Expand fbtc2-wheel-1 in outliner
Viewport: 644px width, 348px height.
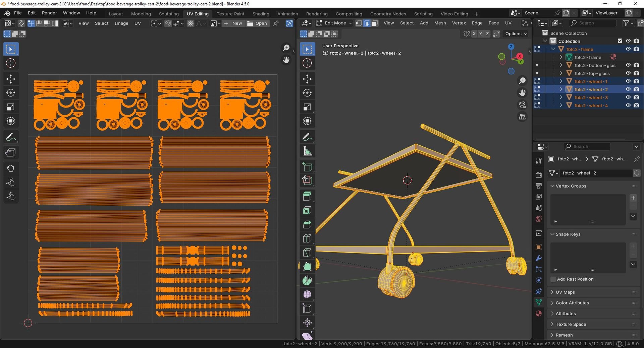[x=561, y=81]
